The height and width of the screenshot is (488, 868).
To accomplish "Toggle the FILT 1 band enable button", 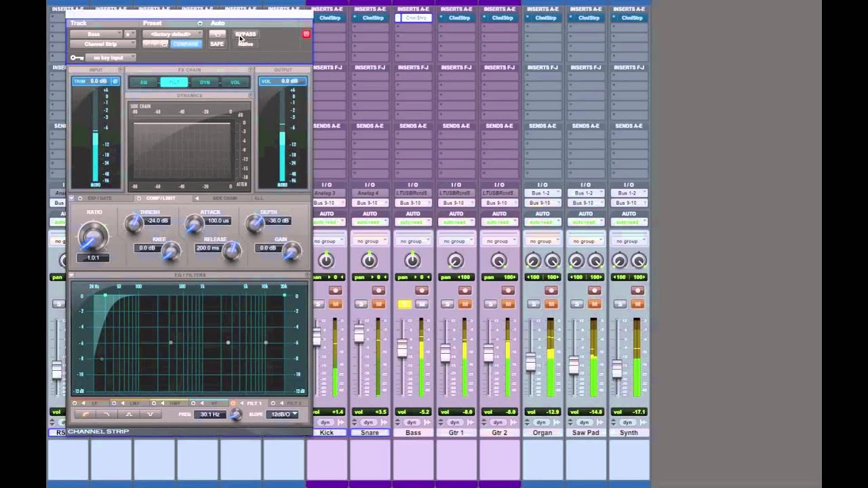I will [233, 403].
